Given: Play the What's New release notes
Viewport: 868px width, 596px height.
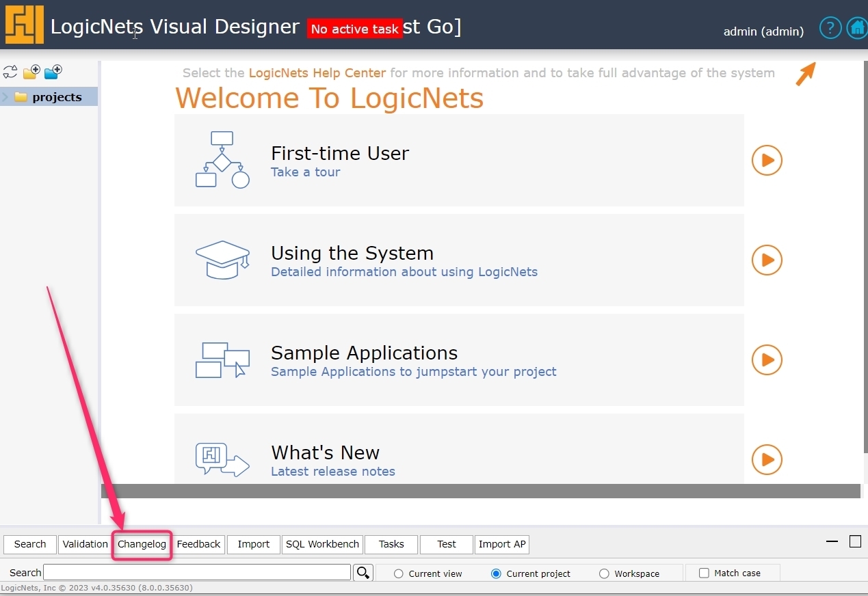Looking at the screenshot, I should click(767, 459).
